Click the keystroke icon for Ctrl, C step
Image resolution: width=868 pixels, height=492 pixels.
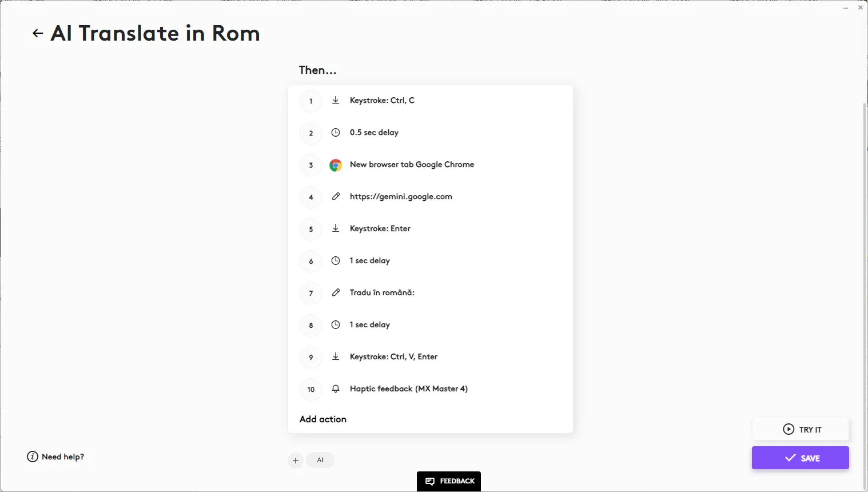(x=336, y=101)
